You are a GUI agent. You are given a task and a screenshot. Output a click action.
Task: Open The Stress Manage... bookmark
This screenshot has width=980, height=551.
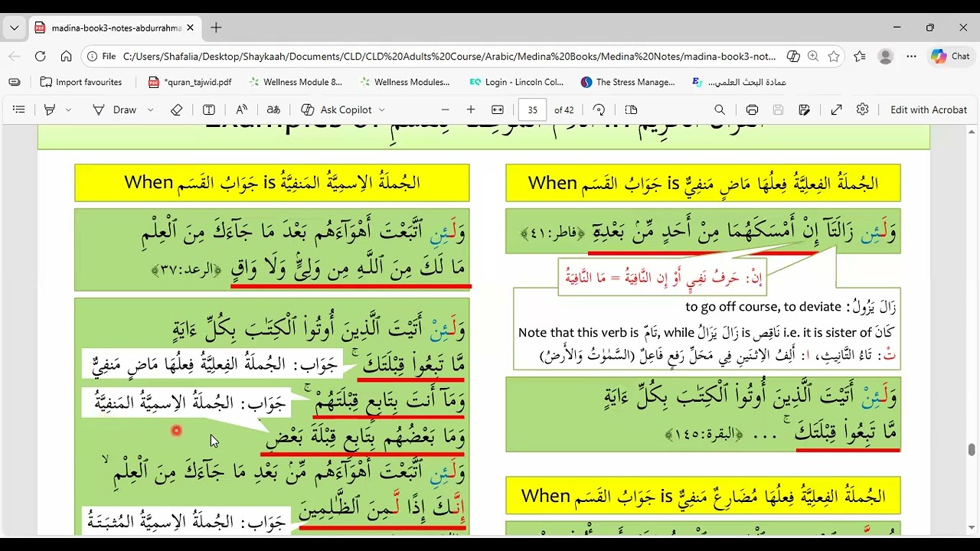pyautogui.click(x=628, y=82)
